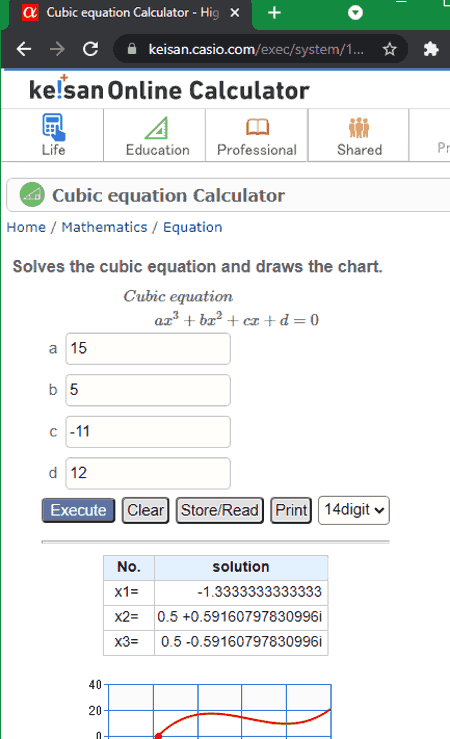Open the tab search dropdown arrow
450x739 pixels.
pyautogui.click(x=355, y=13)
